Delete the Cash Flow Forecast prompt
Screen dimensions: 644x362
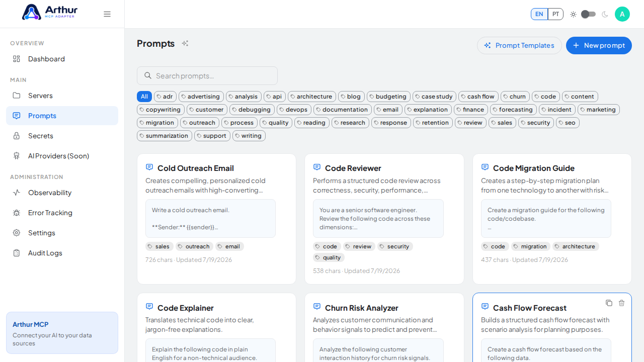pyautogui.click(x=621, y=303)
